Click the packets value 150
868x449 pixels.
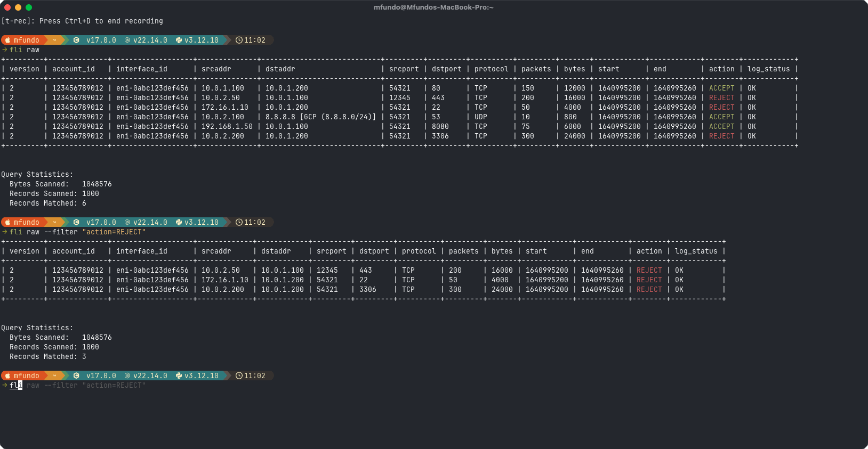(x=528, y=88)
